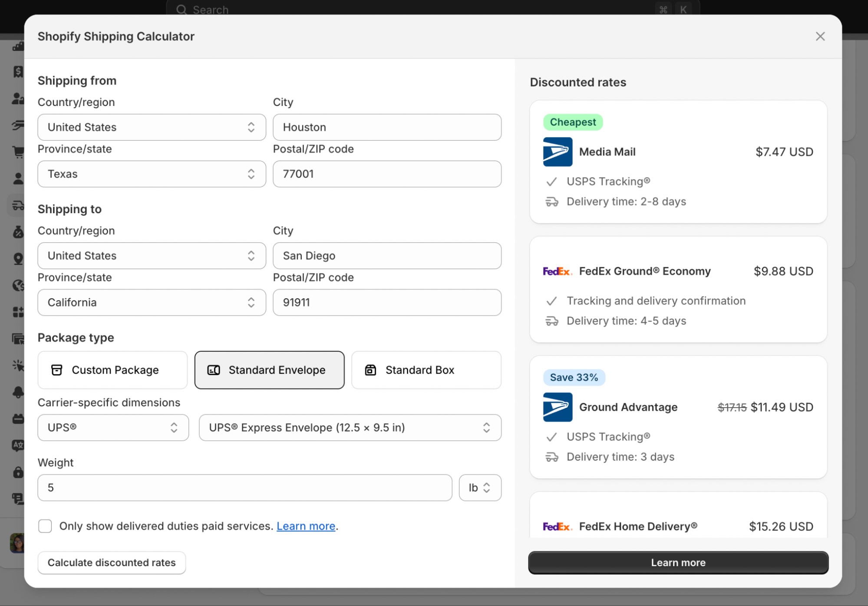
Task: Click FedEx Home Delivery service name
Action: pos(638,527)
